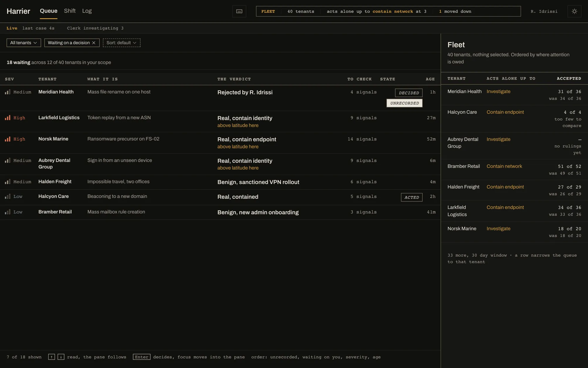Open the Rejected by R. Idrissi verdict
588x368 pixels.
click(x=245, y=92)
